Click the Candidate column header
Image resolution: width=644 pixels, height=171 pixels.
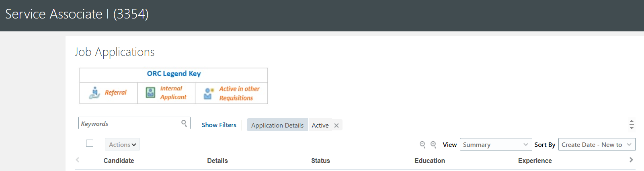pos(119,161)
